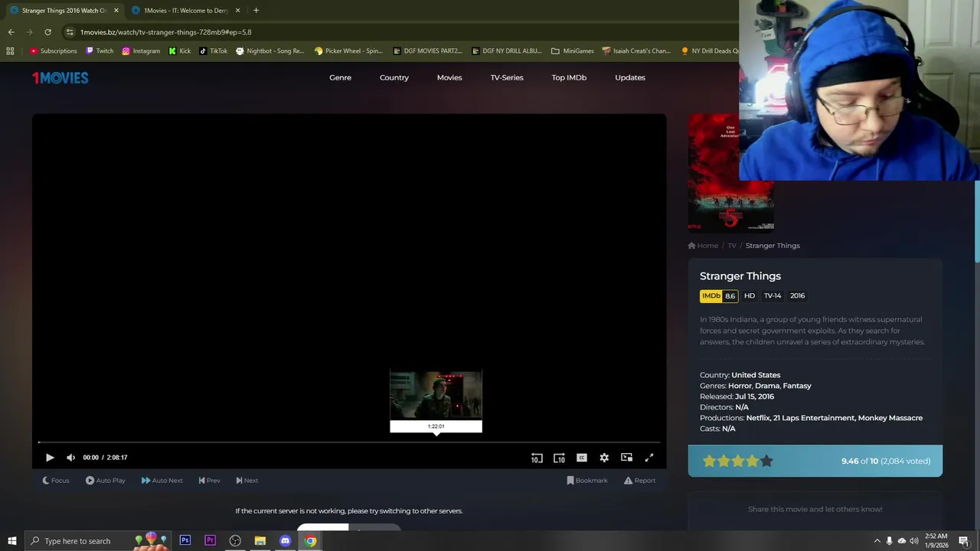The width and height of the screenshot is (980, 551).
Task: Rate the show five stars
Action: pos(766,461)
